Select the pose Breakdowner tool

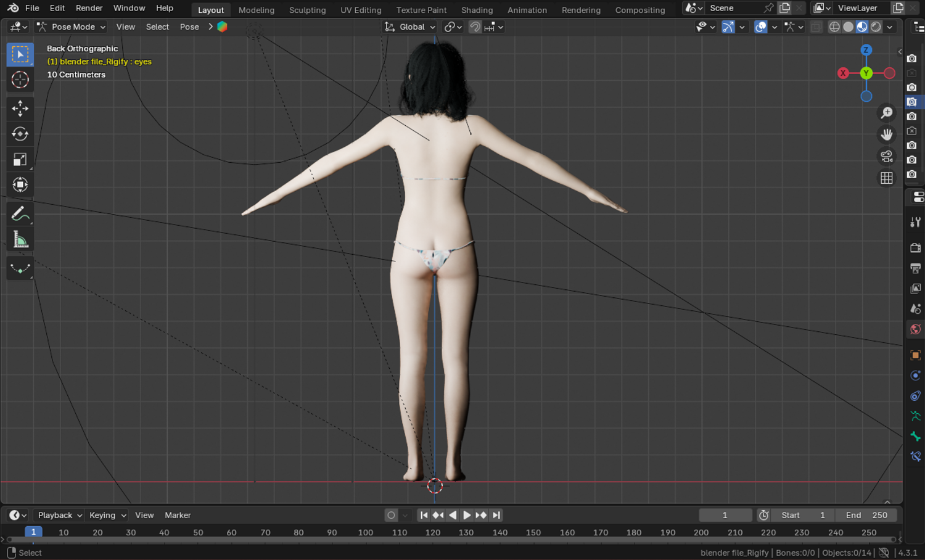20,268
